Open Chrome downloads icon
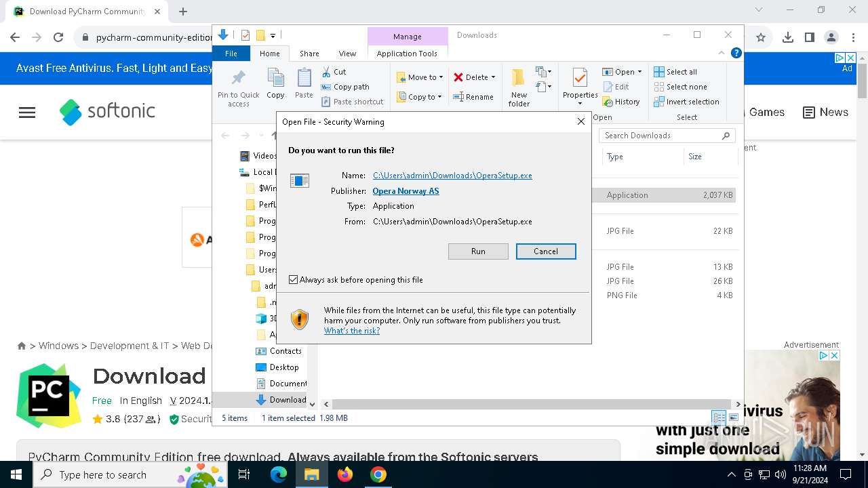This screenshot has height=488, width=868. click(787, 38)
